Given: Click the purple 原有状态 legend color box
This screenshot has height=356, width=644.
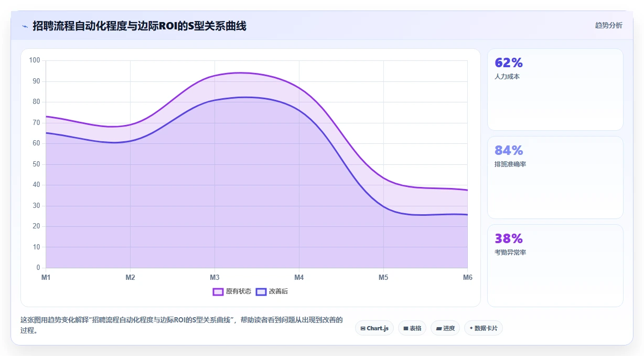Looking at the screenshot, I should pyautogui.click(x=218, y=291).
